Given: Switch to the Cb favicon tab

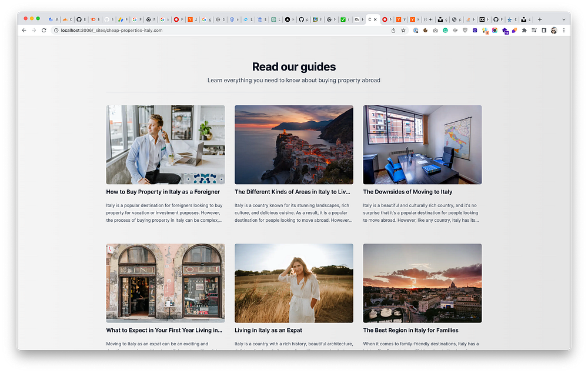Looking at the screenshot, I should coord(359,19).
